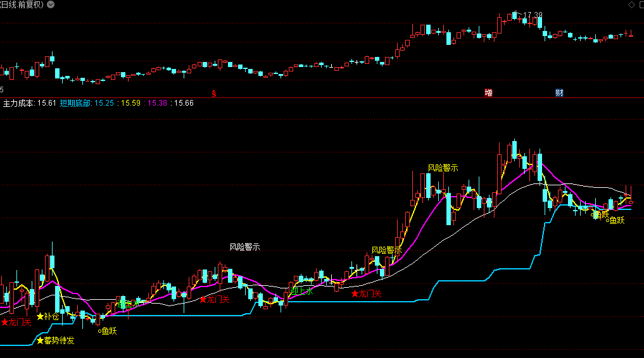Image resolution: width=644 pixels, height=358 pixels.
Task: Click the green 迎上水 signal label
Action: point(301,292)
